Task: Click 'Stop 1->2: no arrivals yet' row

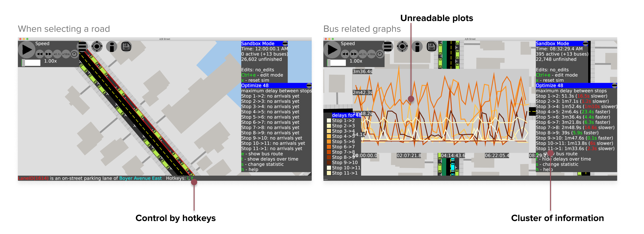Action: pos(270,96)
